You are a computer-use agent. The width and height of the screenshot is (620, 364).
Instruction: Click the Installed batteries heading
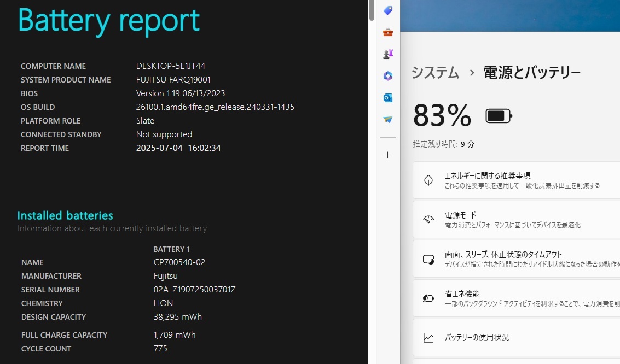pyautogui.click(x=65, y=215)
